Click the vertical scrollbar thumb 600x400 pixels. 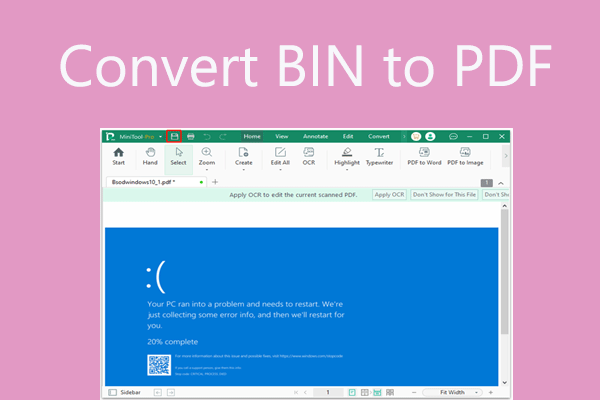pyautogui.click(x=504, y=272)
